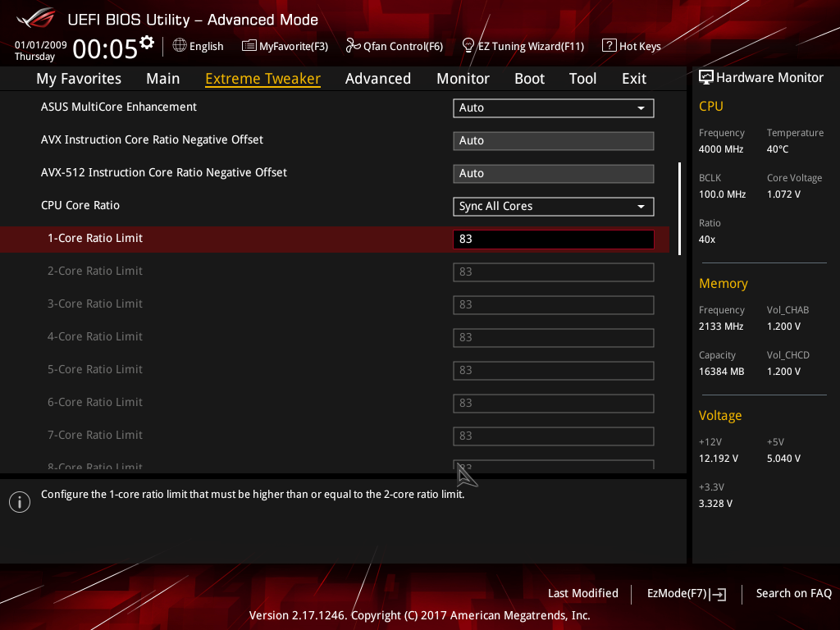Expand the CPU Core Ratio dropdown
Screen dimensions: 840x630
tap(554, 207)
